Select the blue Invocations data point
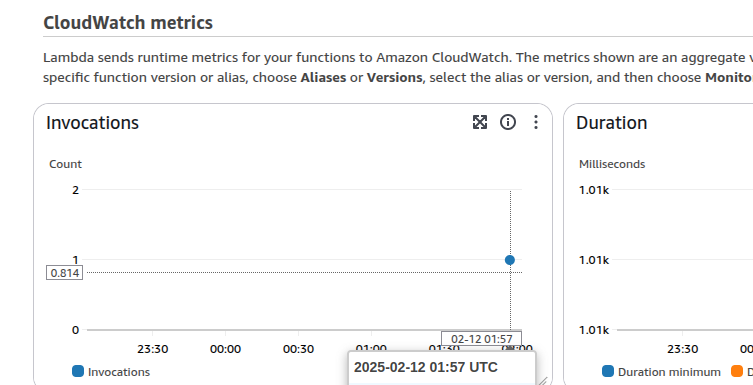The image size is (753, 385). tap(510, 260)
